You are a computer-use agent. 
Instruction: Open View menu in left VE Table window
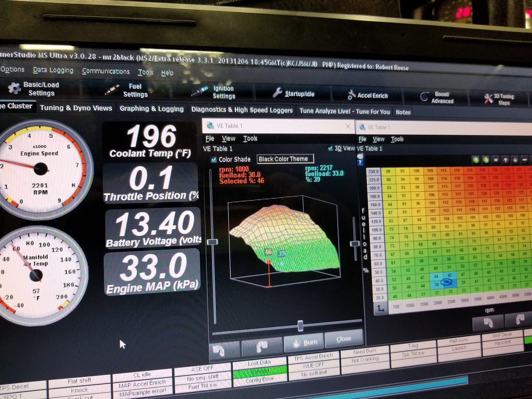pyautogui.click(x=229, y=139)
